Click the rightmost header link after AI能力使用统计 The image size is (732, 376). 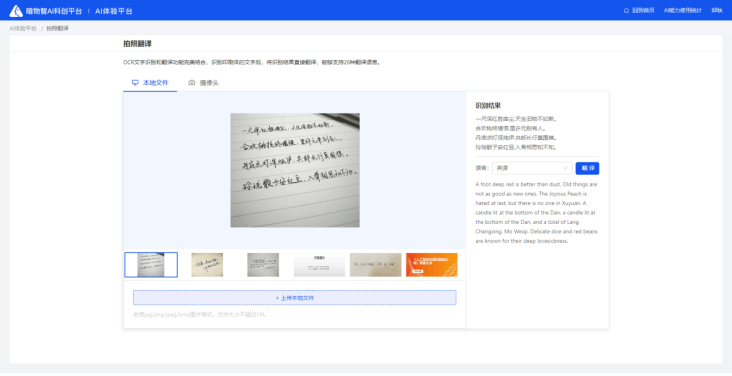point(717,11)
